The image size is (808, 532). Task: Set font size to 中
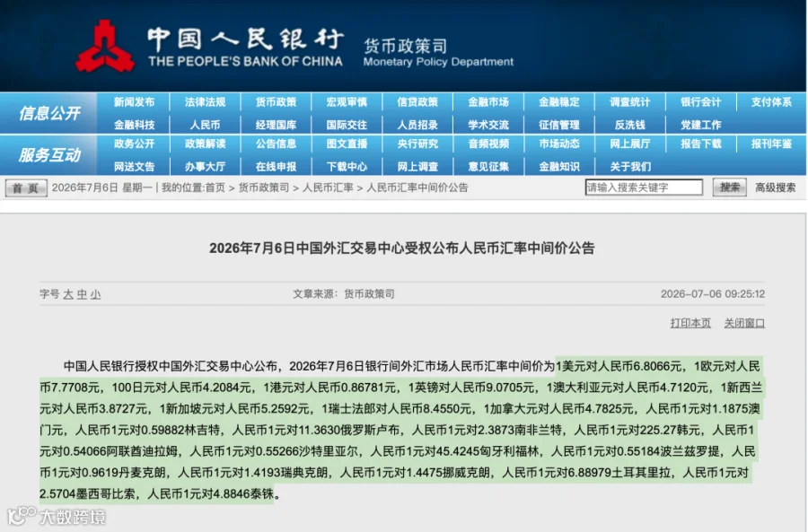pos(82,294)
